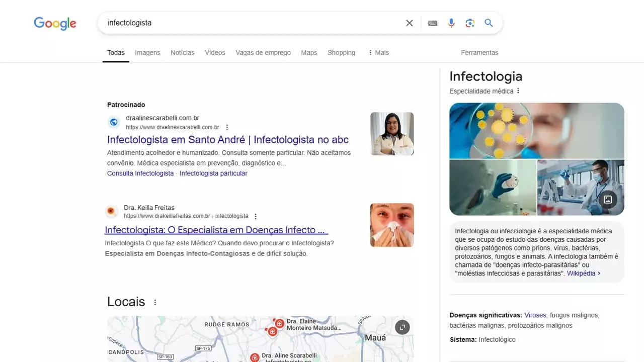Start voice search with the microphone icon
The height and width of the screenshot is (362, 644).
pos(451,23)
